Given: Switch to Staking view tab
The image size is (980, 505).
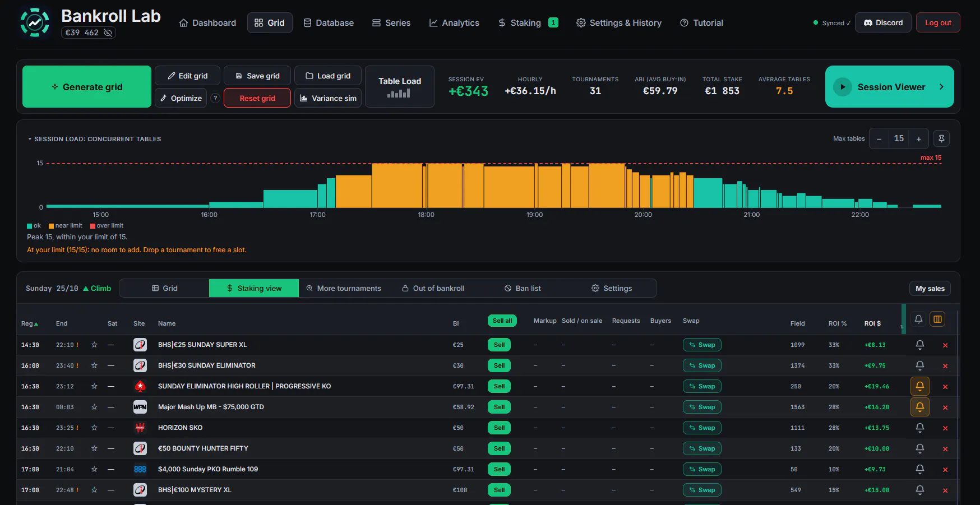Looking at the screenshot, I should click(x=254, y=288).
